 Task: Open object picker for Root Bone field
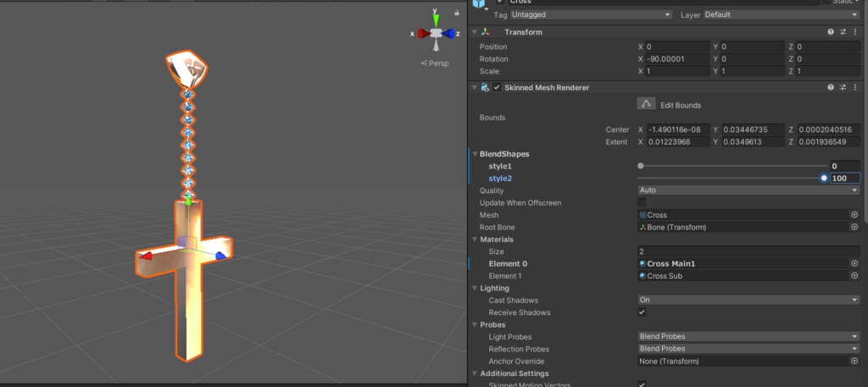pyautogui.click(x=854, y=227)
